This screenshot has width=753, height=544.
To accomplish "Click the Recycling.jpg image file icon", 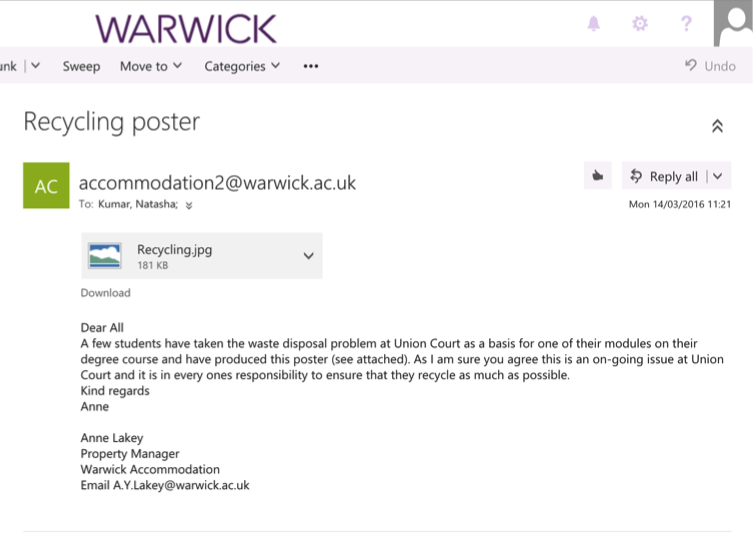I will tap(105, 255).
